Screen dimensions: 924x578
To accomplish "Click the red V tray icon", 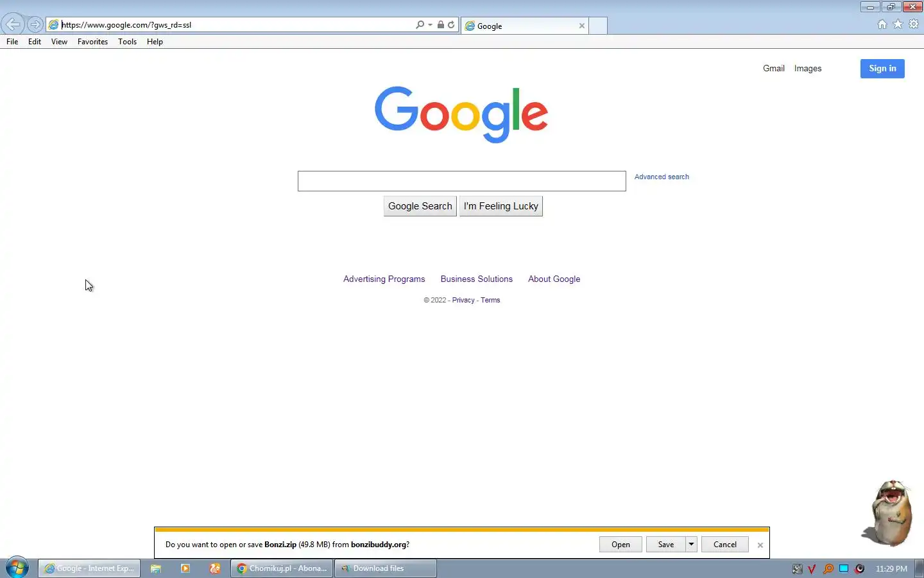I will [x=812, y=569].
